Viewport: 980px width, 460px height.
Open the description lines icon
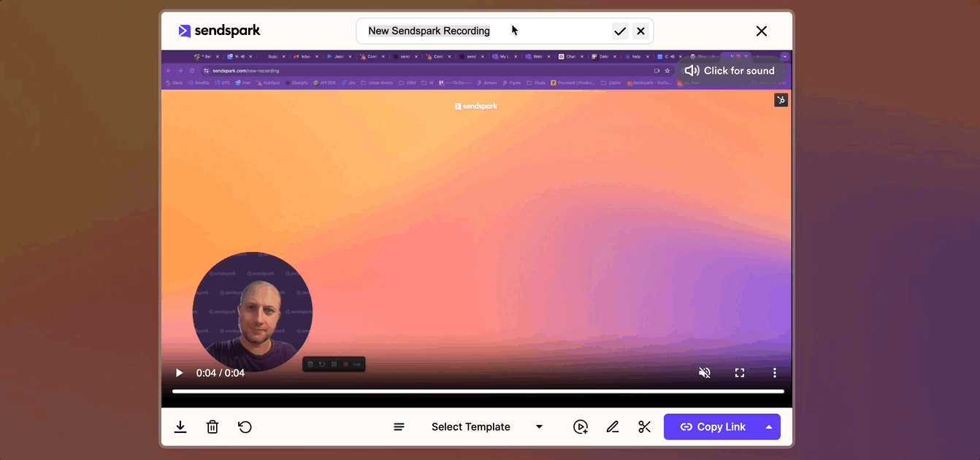coord(399,427)
